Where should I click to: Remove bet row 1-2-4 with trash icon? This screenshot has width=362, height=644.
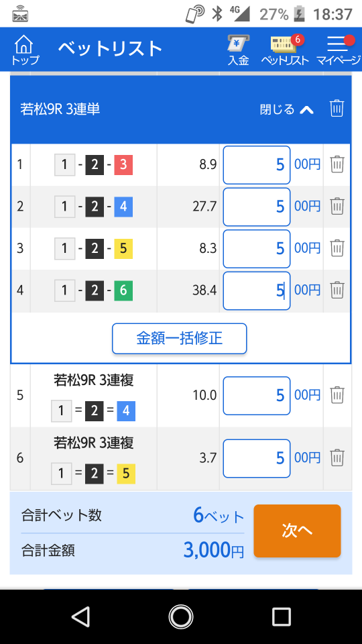click(x=337, y=206)
